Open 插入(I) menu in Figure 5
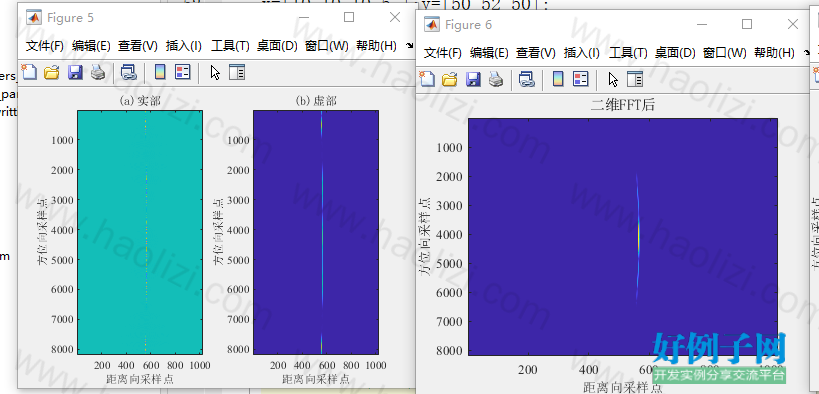 (184, 45)
